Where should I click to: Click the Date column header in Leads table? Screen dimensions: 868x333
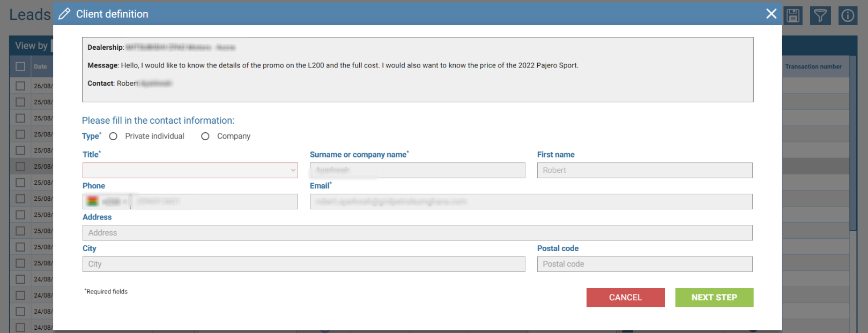(x=40, y=67)
